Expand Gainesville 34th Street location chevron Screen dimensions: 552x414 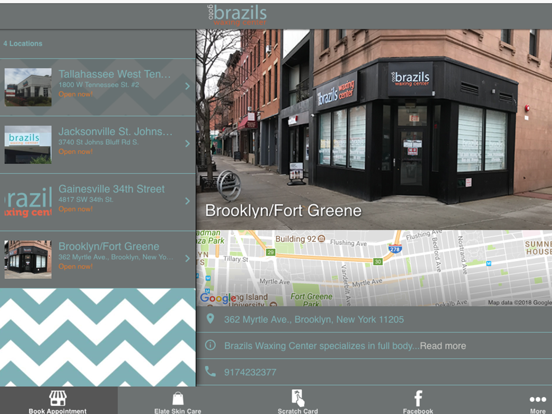[x=187, y=201]
